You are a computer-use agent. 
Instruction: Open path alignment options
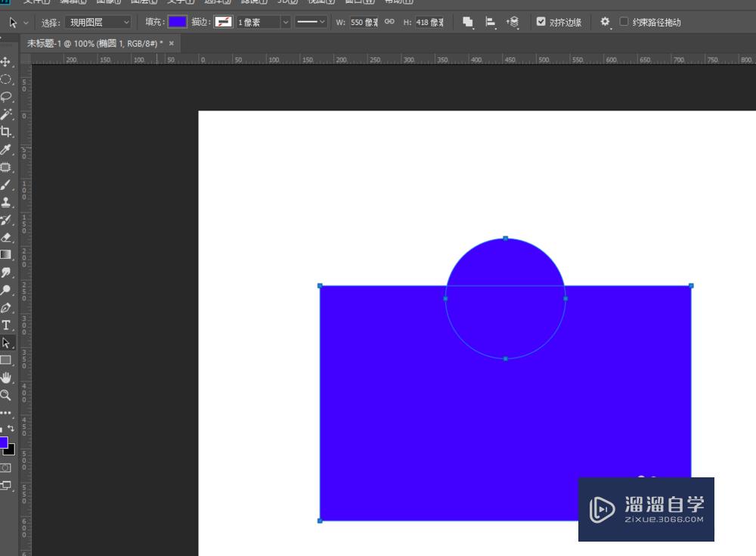point(491,22)
